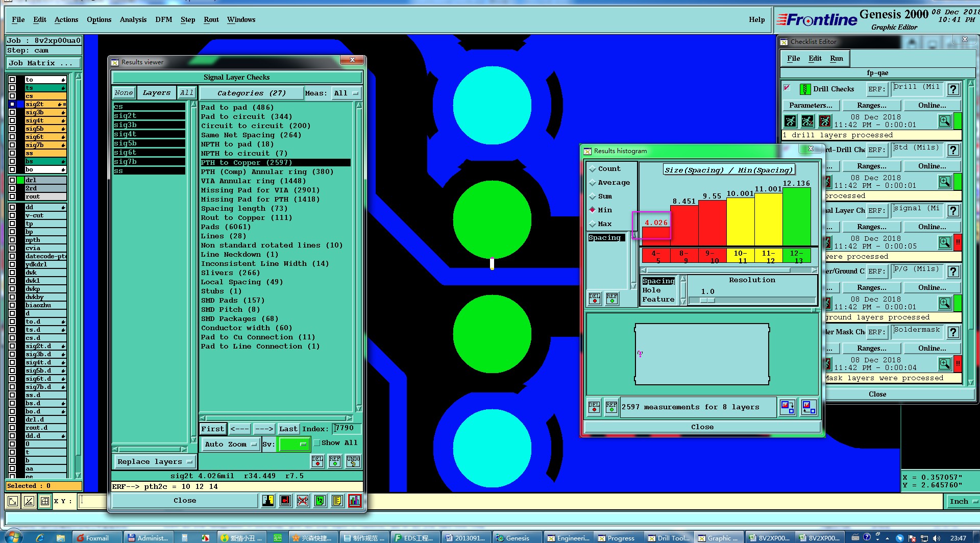Select the Min radio option
980x543 pixels.
tap(593, 210)
